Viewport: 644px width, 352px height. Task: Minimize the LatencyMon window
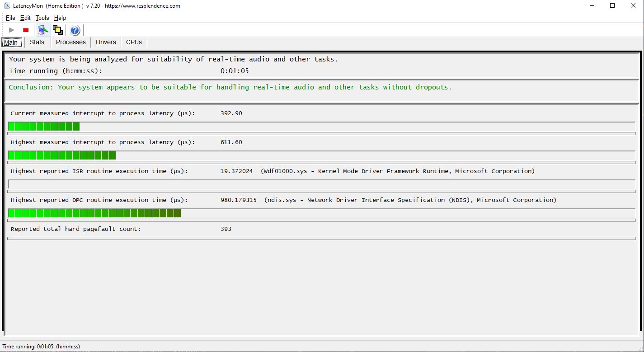pos(592,6)
